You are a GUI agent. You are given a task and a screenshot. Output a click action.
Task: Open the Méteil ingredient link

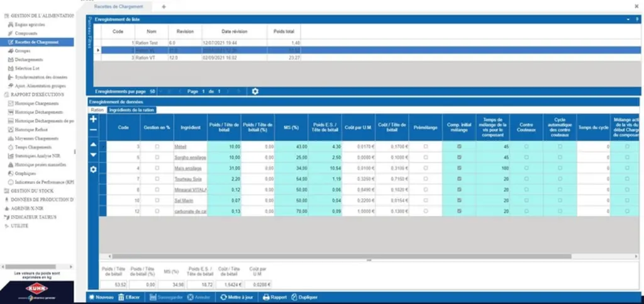tap(180, 146)
